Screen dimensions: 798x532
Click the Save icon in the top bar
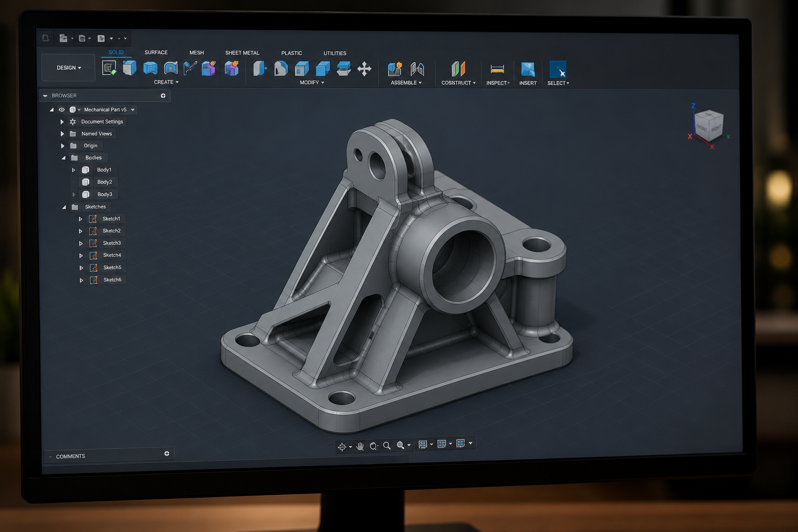click(x=82, y=38)
